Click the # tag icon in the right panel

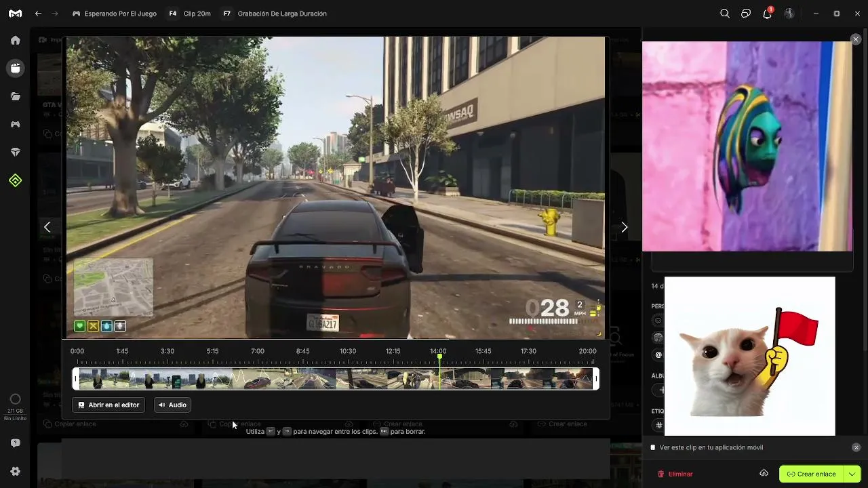(x=658, y=426)
